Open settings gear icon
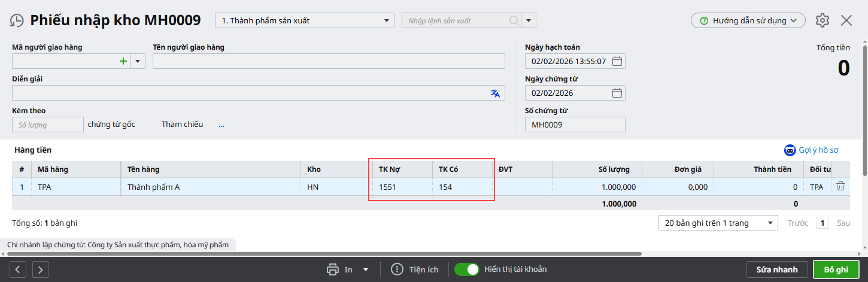 (x=823, y=20)
